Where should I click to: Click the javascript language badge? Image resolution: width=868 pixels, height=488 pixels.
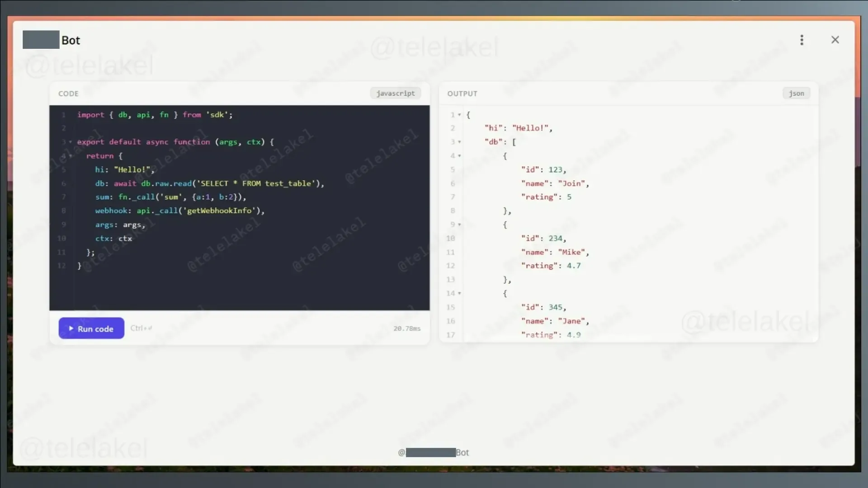pos(395,94)
